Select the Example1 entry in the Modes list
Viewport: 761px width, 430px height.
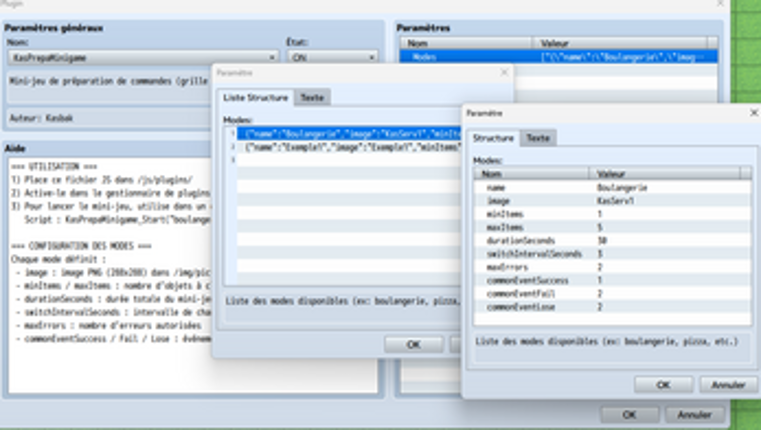348,147
